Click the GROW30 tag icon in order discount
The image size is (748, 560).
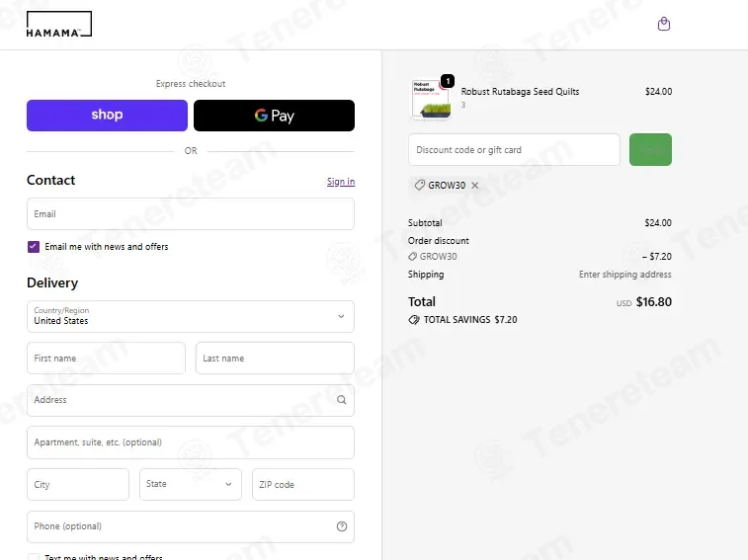coord(413,257)
